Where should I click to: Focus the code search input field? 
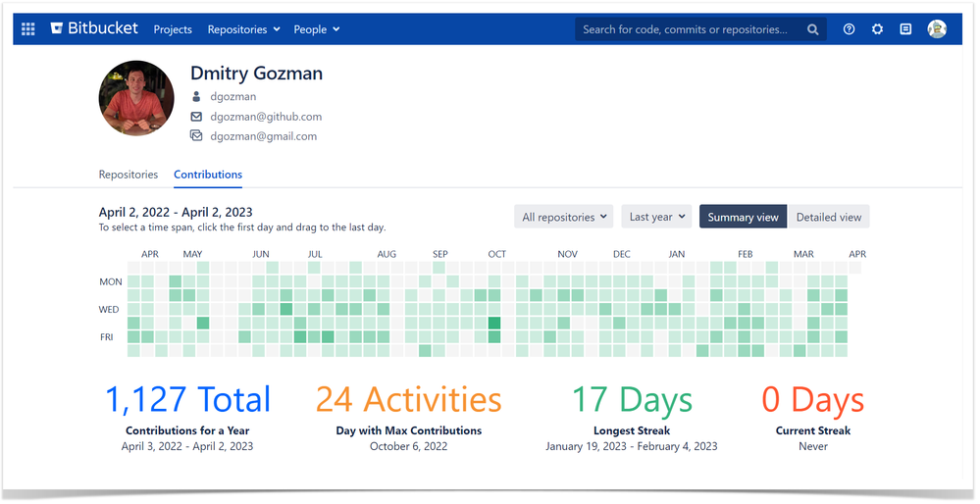click(x=686, y=29)
